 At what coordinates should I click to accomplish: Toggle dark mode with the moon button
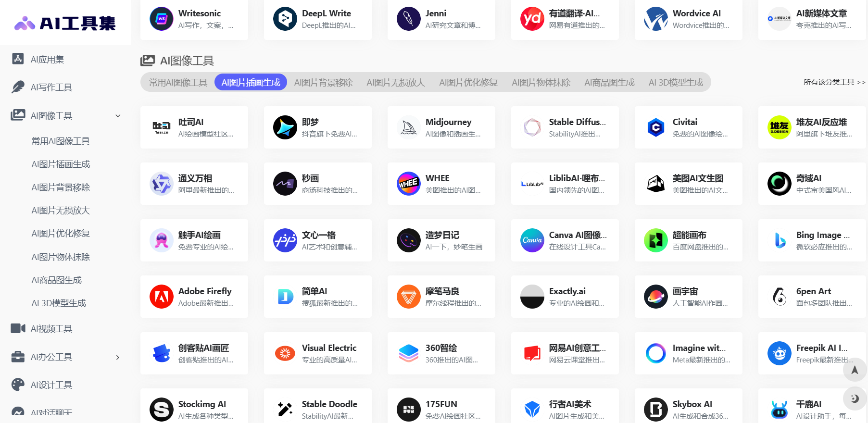tap(855, 398)
